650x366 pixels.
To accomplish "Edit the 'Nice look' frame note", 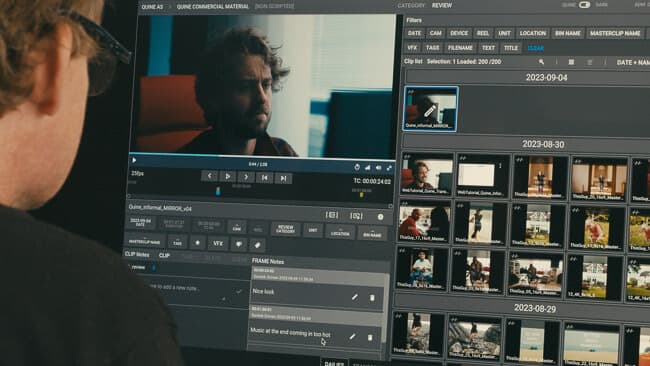I will pos(354,297).
